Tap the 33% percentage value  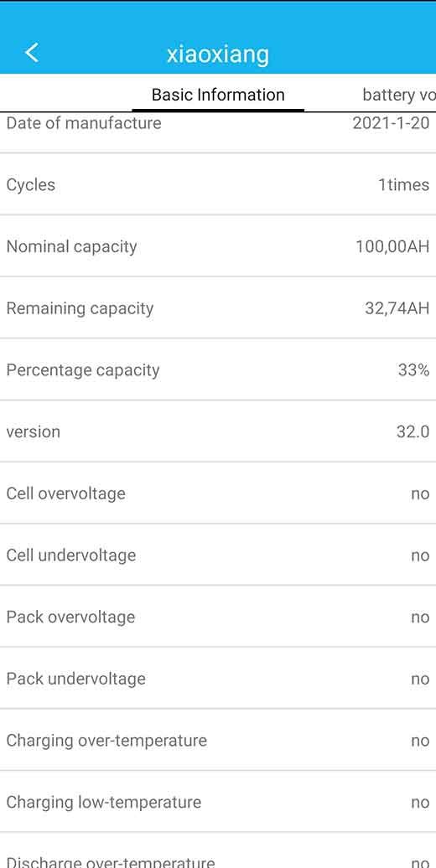click(414, 369)
